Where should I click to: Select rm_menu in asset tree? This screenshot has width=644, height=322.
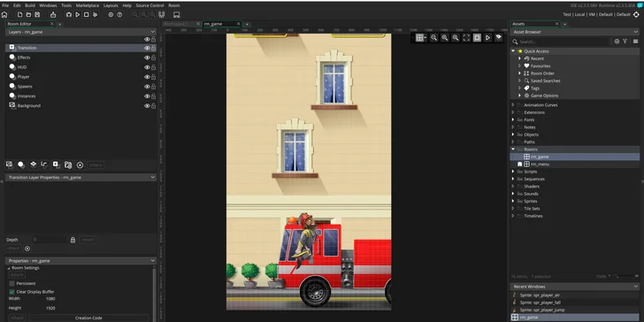click(540, 165)
